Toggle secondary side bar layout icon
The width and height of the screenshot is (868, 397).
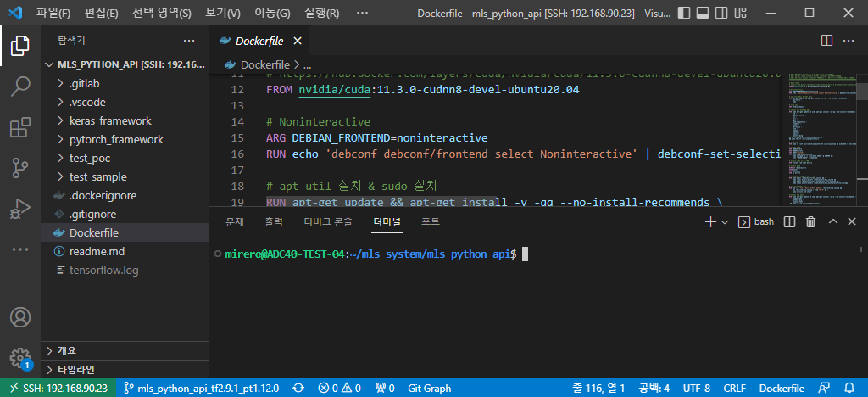click(721, 12)
